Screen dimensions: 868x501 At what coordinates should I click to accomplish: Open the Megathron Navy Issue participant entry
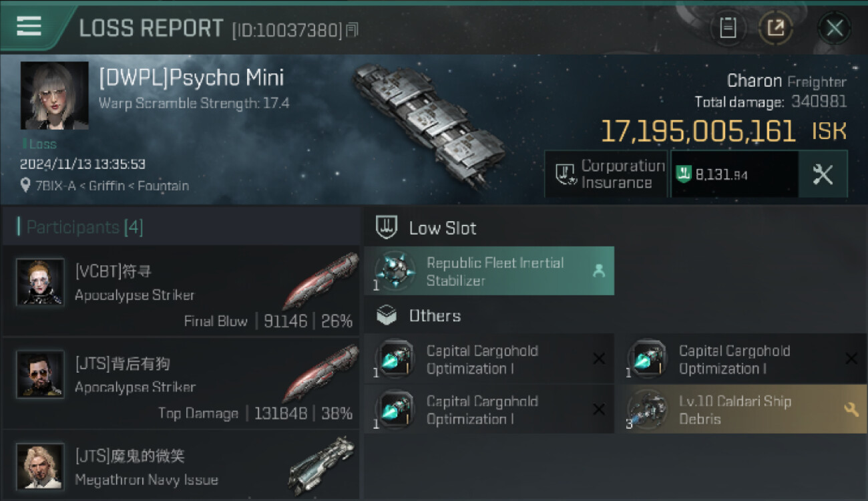point(181,466)
